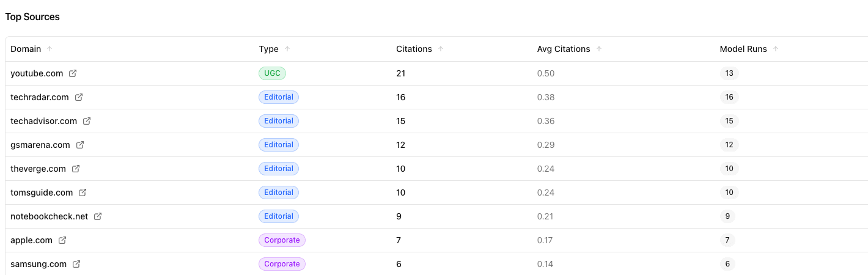
Task: Open notebookcheck.net external link icon
Action: click(x=98, y=216)
